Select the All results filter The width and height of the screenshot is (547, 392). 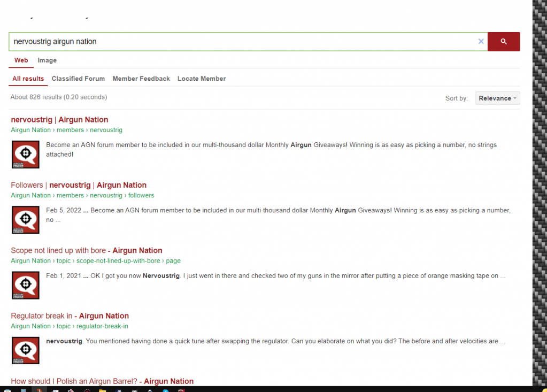tap(28, 79)
